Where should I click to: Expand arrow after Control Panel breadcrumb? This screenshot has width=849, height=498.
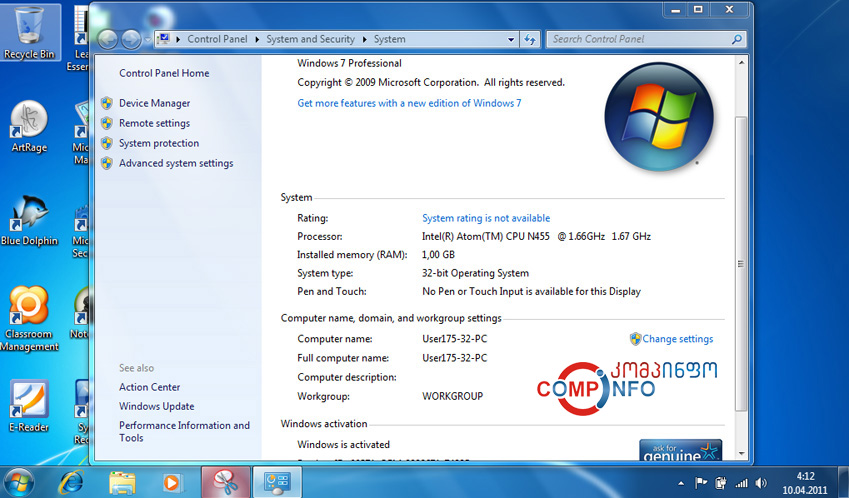point(257,39)
